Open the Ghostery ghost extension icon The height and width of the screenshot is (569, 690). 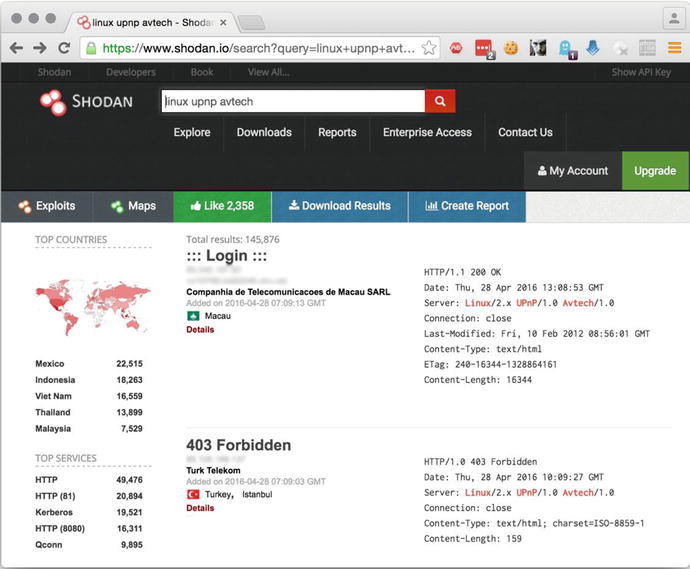[x=567, y=49]
